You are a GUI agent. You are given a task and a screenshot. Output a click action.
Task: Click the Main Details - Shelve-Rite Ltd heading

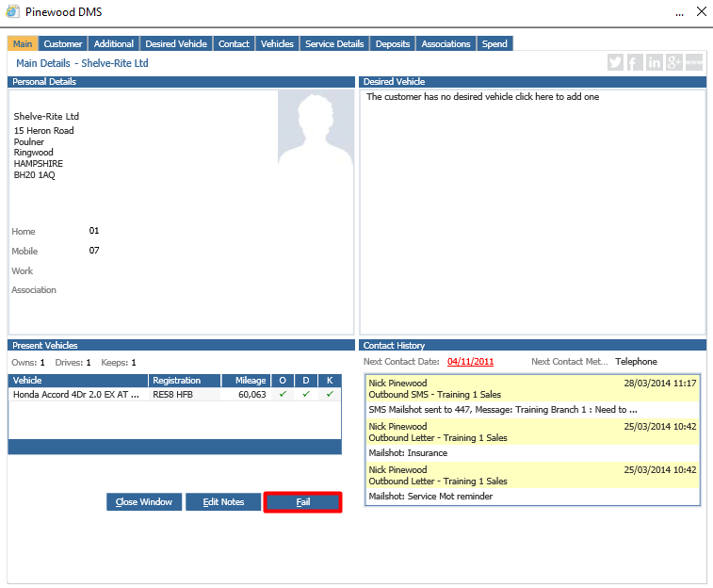[82, 63]
